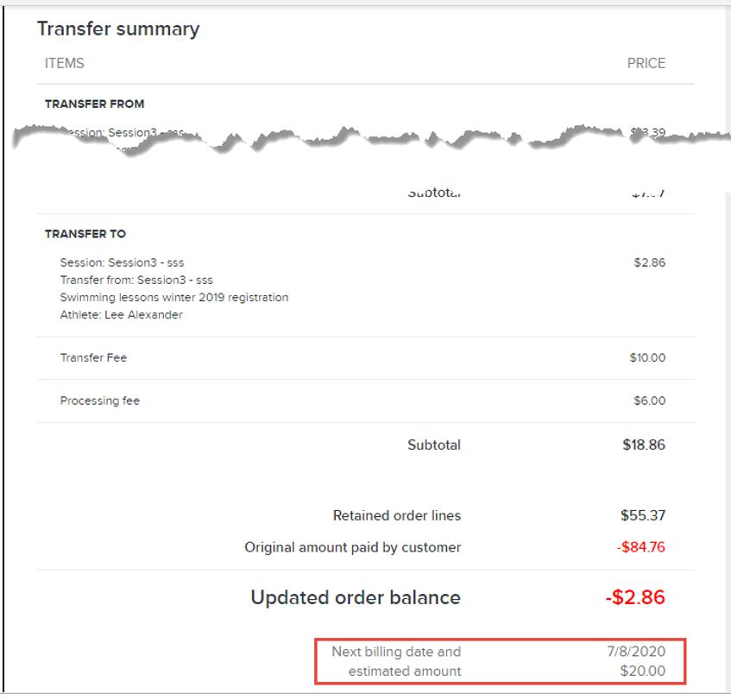Click the Transfer Fee row label
The width and height of the screenshot is (731, 700).
tap(93, 357)
